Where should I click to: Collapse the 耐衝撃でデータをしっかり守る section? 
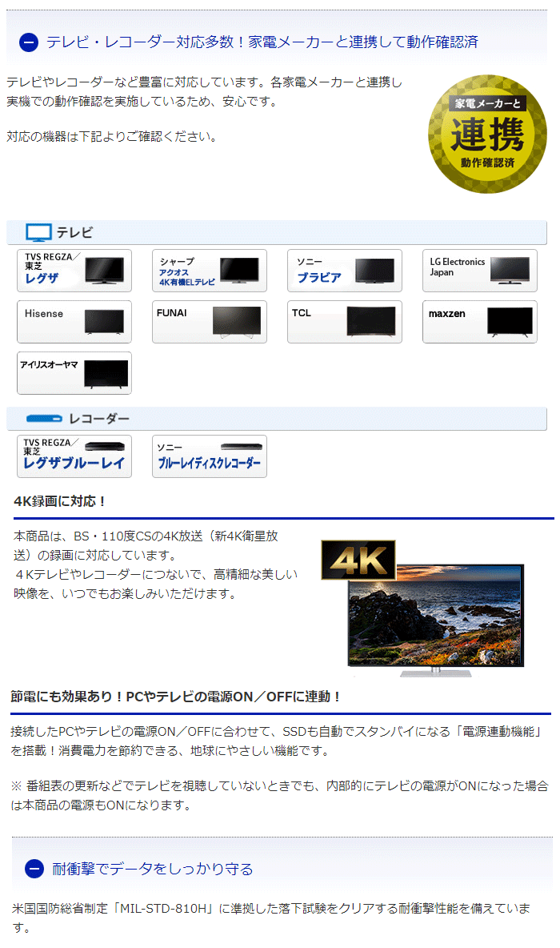pos(34,869)
